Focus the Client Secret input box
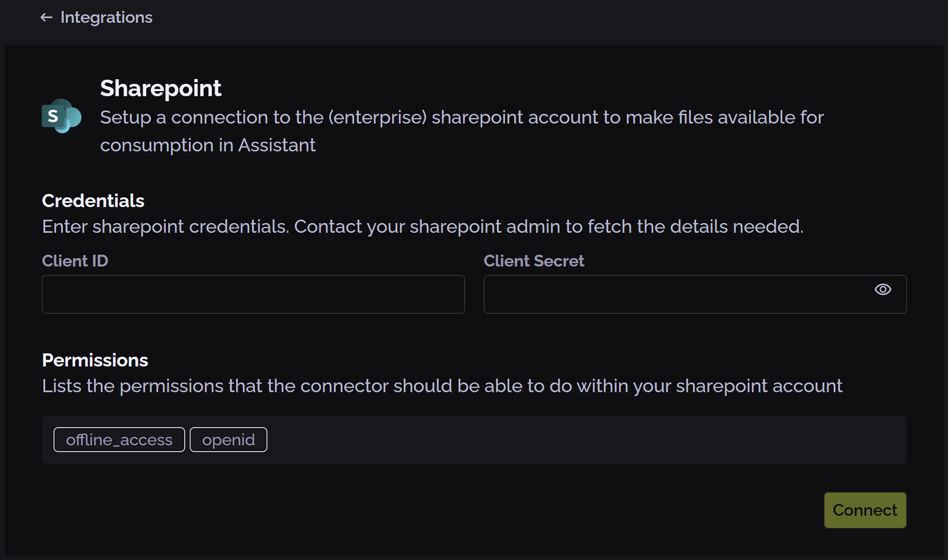Screen dimensions: 948x560 click(675, 294)
